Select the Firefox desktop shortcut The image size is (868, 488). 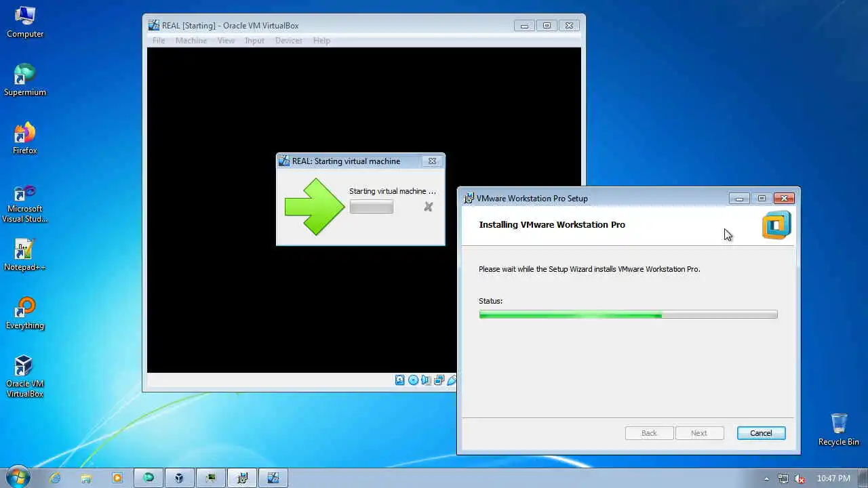[25, 138]
